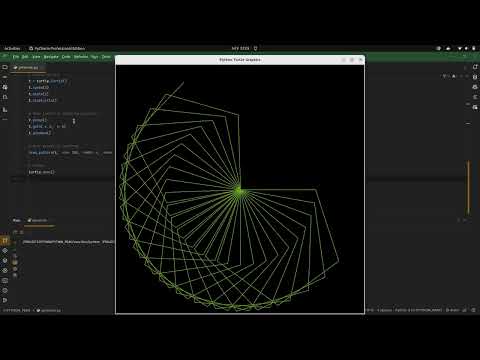Open the Python Console tool icon
Viewport: 480px width, 360px height.
coord(5,261)
